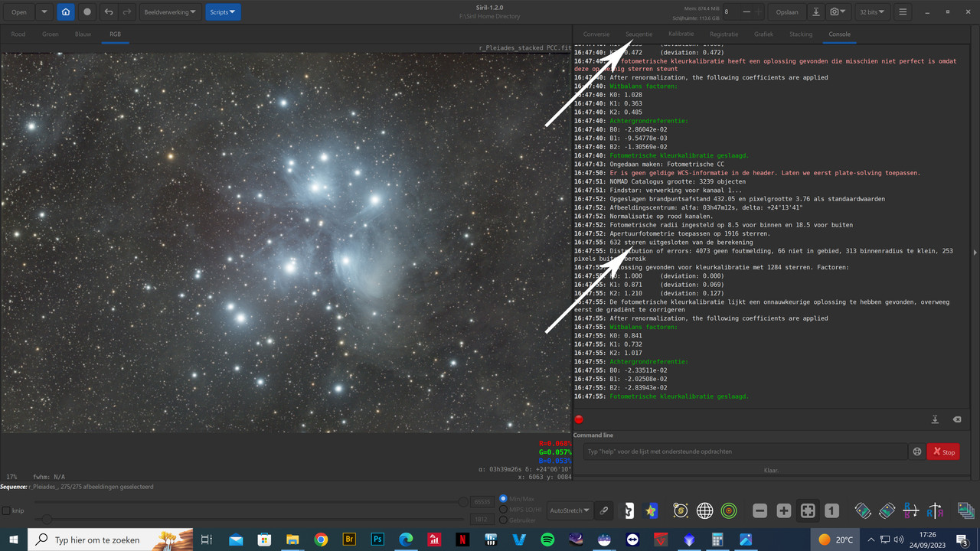980x551 pixels.
Task: Mirror the image horizontally
Action: pyautogui.click(x=935, y=510)
